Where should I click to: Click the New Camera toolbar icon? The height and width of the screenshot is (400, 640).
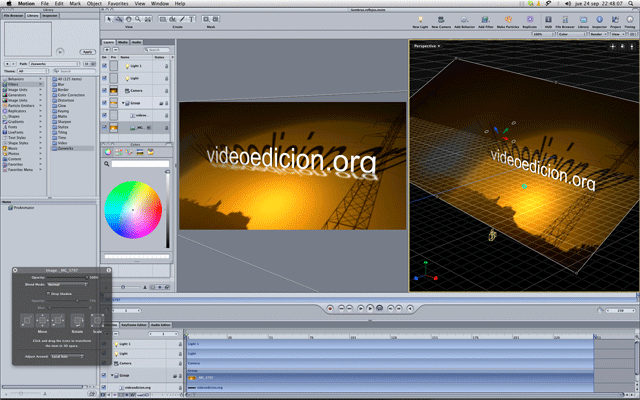tap(441, 20)
